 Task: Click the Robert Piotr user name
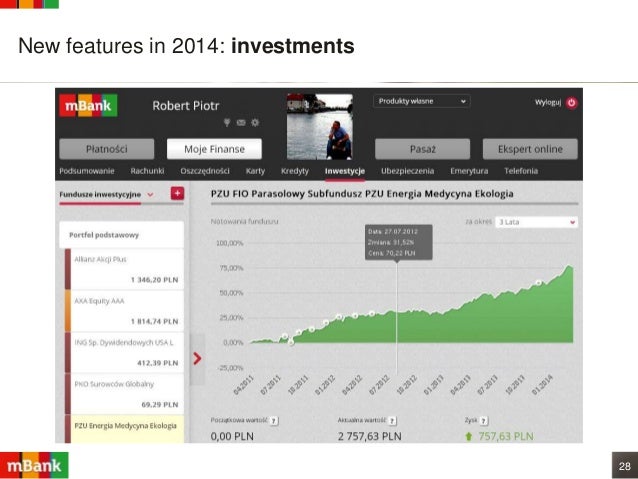186,106
